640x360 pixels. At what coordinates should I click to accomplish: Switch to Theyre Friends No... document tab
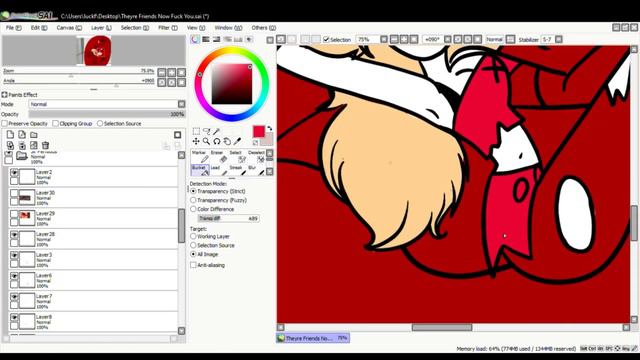[x=313, y=338]
